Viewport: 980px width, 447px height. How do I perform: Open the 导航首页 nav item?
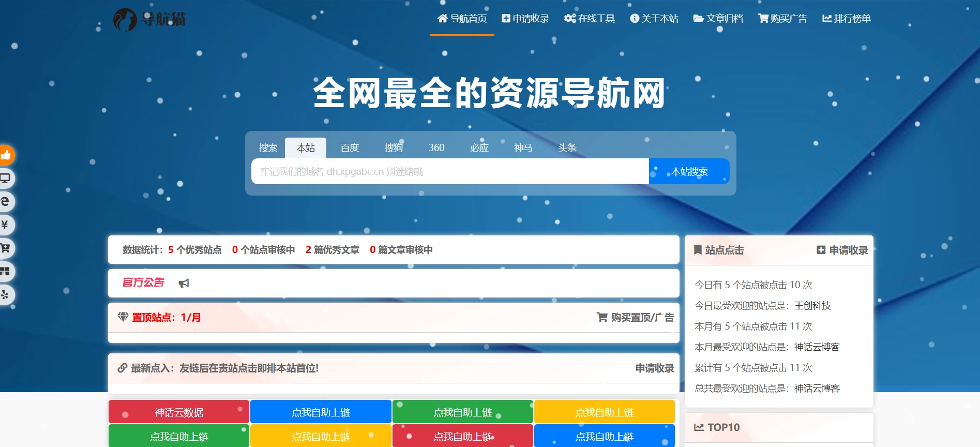click(x=462, y=19)
